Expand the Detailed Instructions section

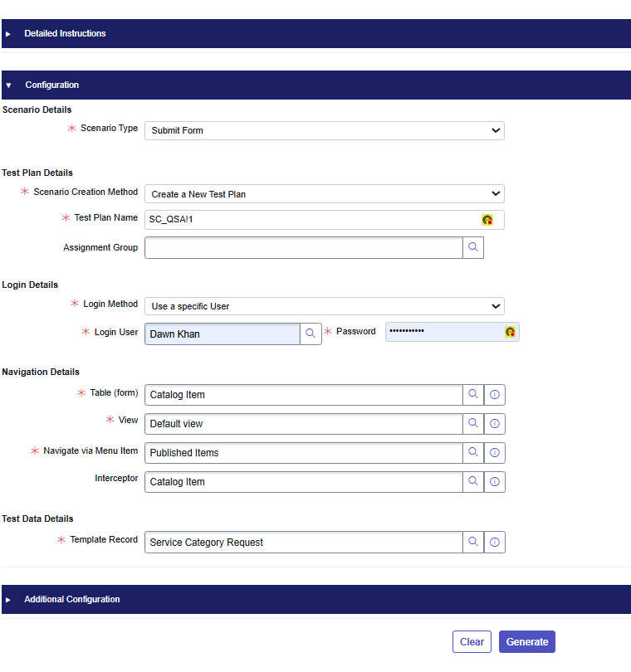pyautogui.click(x=66, y=34)
